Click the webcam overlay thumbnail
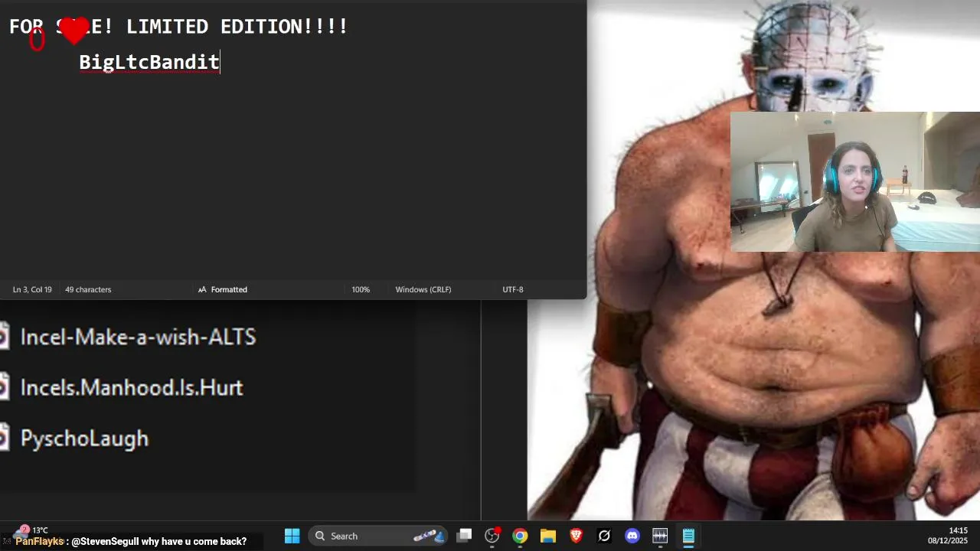Viewport: 980px width, 551px height. [x=855, y=181]
